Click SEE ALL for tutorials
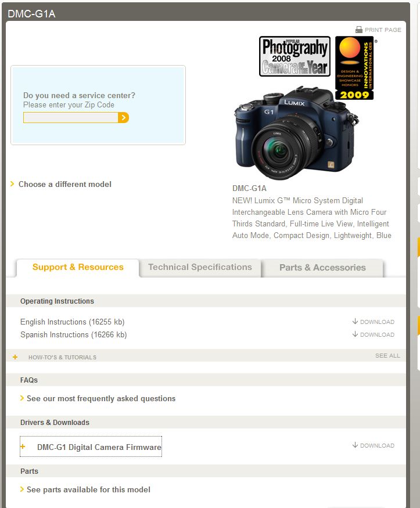The width and height of the screenshot is (420, 508). click(387, 355)
